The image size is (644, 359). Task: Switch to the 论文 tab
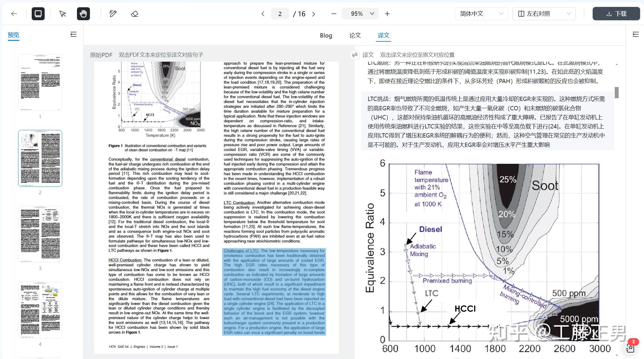(x=355, y=35)
